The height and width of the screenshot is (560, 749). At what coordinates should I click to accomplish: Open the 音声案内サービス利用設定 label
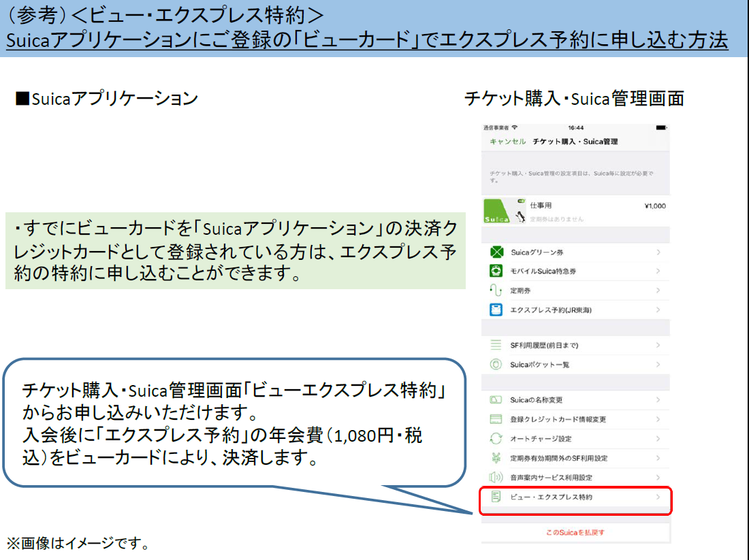(551, 478)
